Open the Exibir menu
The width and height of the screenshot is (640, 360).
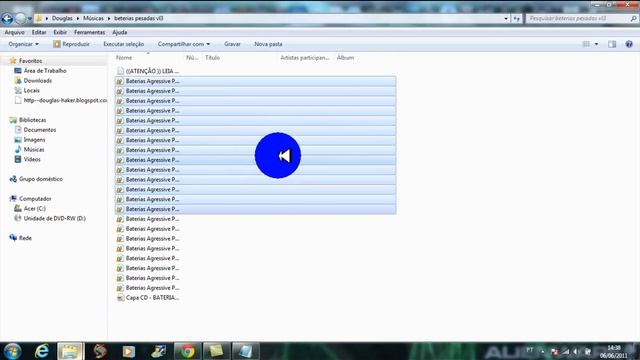click(x=60, y=32)
